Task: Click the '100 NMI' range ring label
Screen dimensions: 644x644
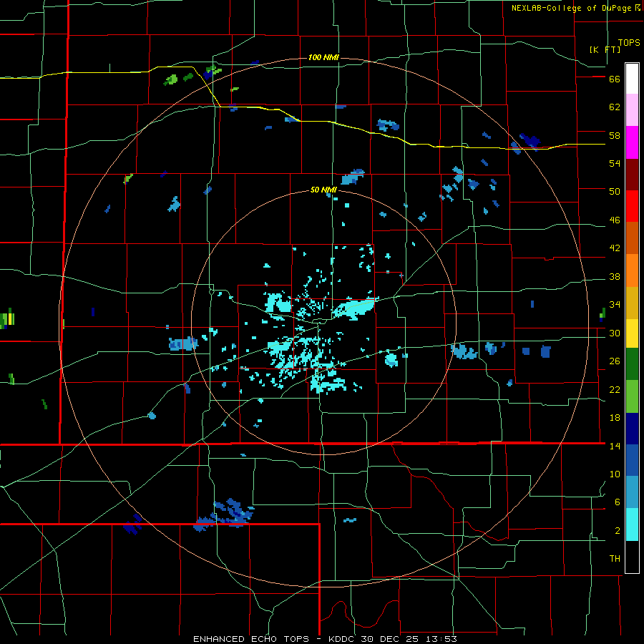Action: click(x=323, y=57)
